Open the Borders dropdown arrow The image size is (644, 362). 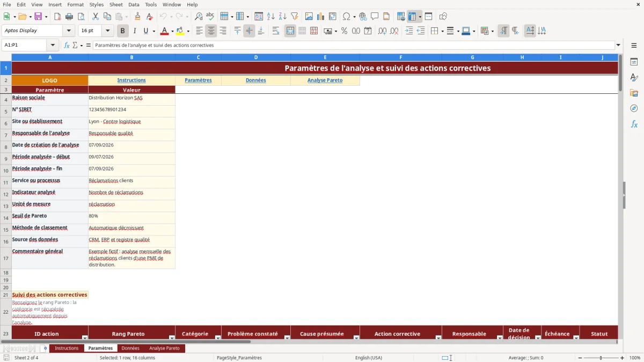click(x=442, y=31)
